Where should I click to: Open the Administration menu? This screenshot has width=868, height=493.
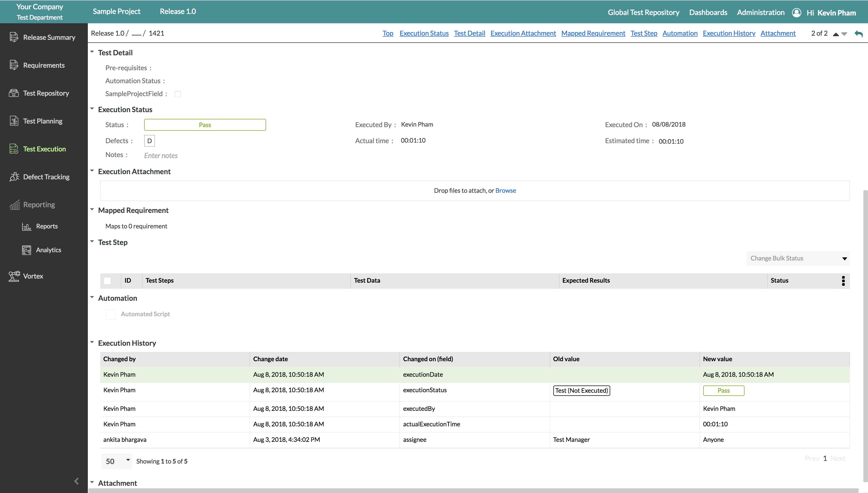(760, 12)
